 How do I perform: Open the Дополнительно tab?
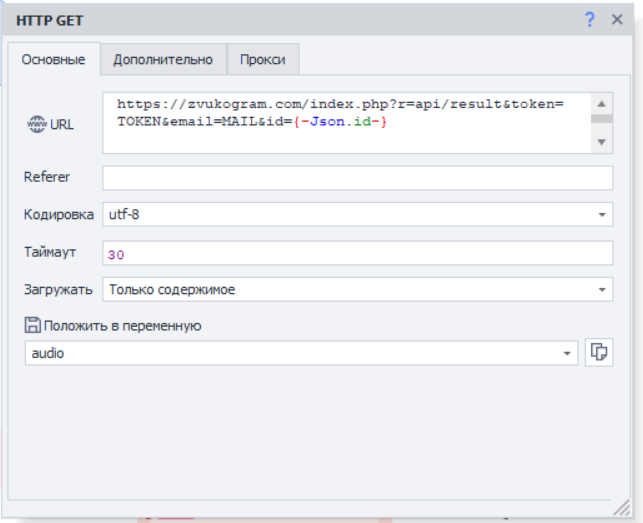tap(163, 60)
